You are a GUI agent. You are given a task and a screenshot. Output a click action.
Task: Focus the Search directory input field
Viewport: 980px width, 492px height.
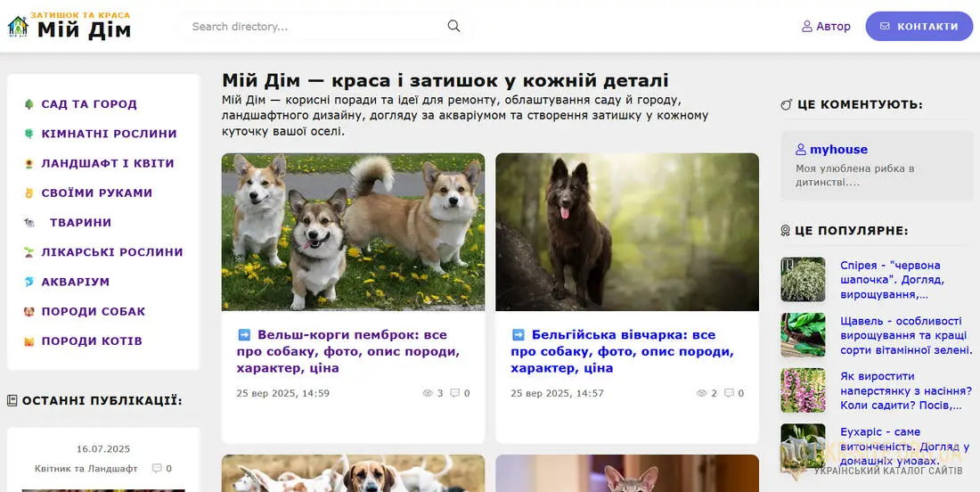(316, 26)
